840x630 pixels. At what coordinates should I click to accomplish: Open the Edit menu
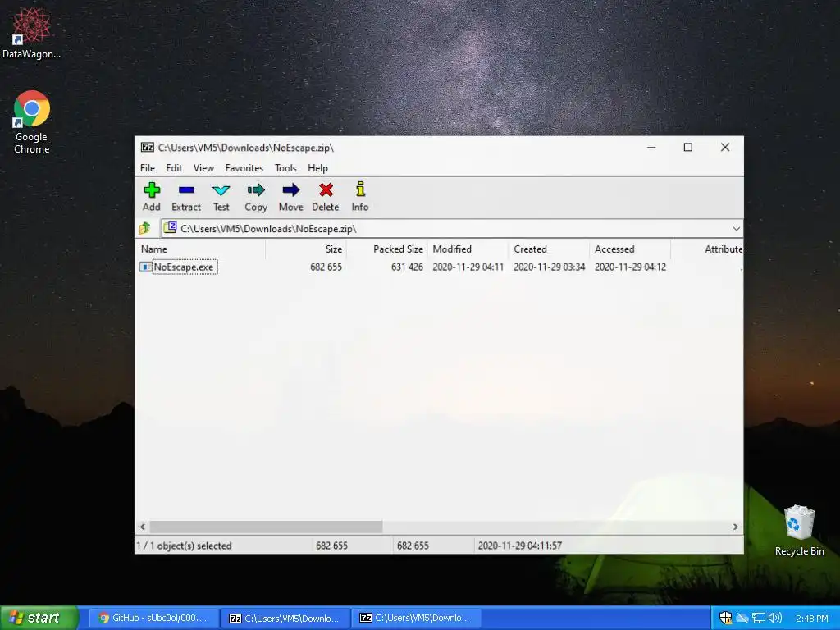[x=174, y=168]
